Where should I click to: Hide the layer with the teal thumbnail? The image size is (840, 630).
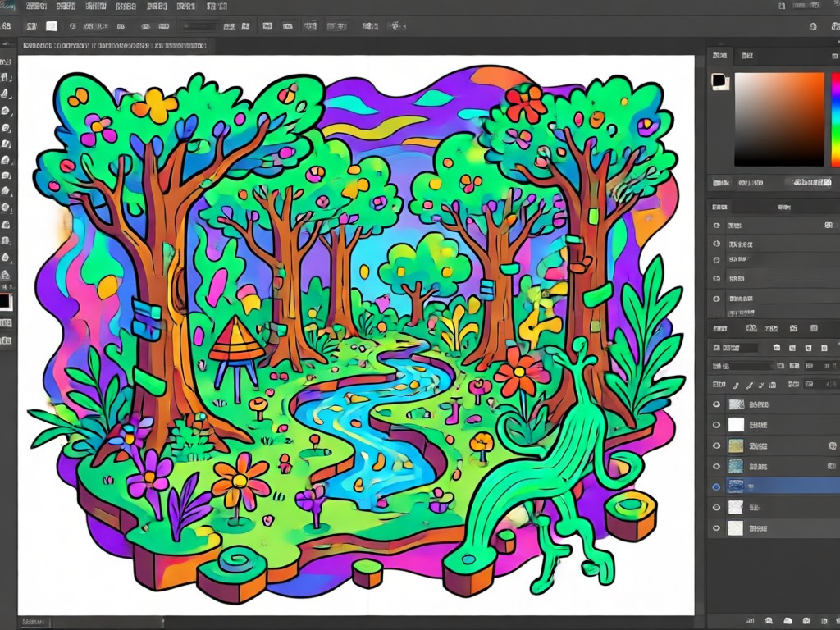[717, 466]
